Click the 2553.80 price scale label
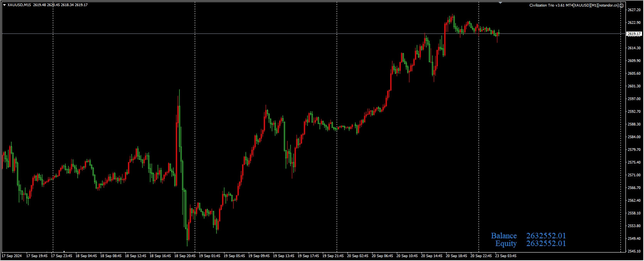Screen dimensions: 644x261 click(x=634, y=226)
